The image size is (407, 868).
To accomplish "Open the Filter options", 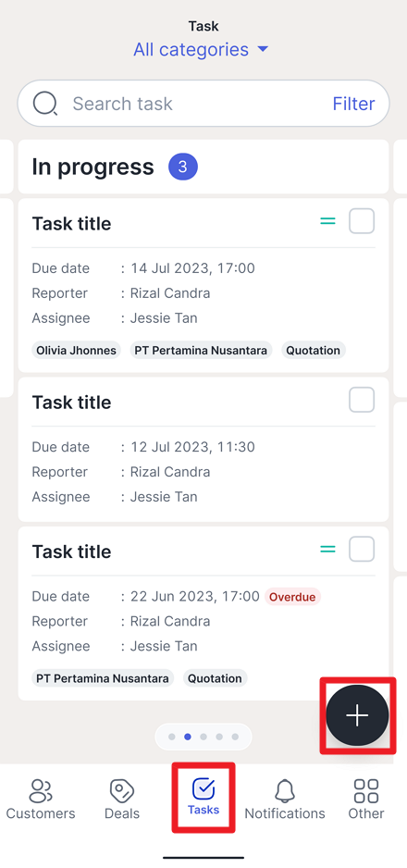I will click(354, 104).
